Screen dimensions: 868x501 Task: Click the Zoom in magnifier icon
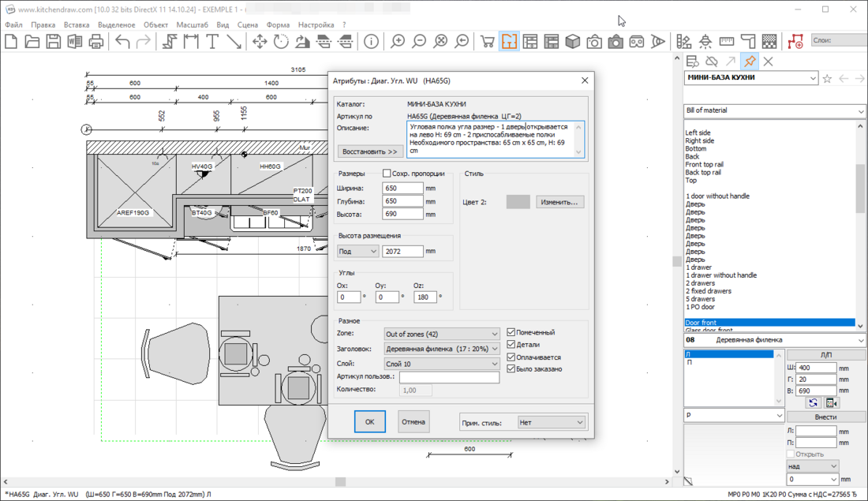tap(398, 42)
